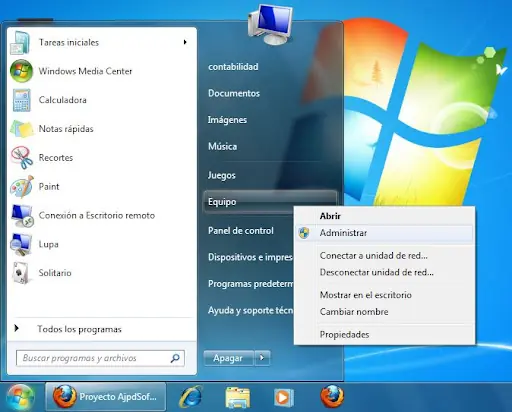The width and height of the screenshot is (512, 412).
Task: Open the second Firefox taskbar icon
Action: pyautogui.click(x=332, y=397)
